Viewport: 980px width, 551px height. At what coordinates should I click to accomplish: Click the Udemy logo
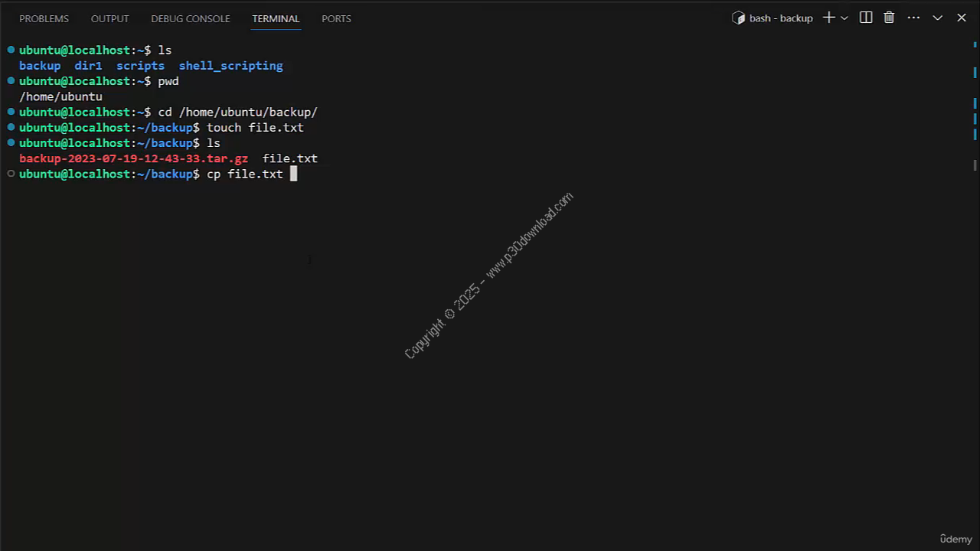(x=955, y=539)
